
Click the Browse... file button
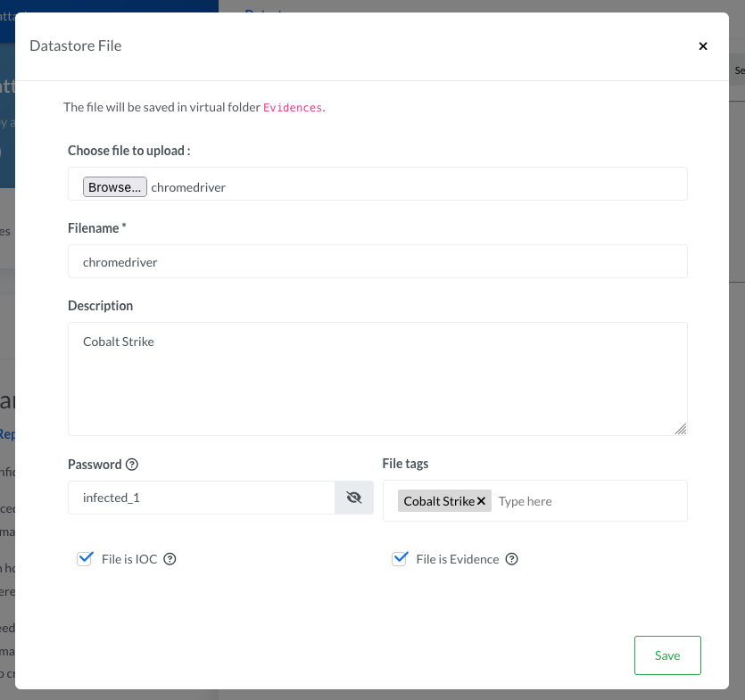[x=114, y=187]
